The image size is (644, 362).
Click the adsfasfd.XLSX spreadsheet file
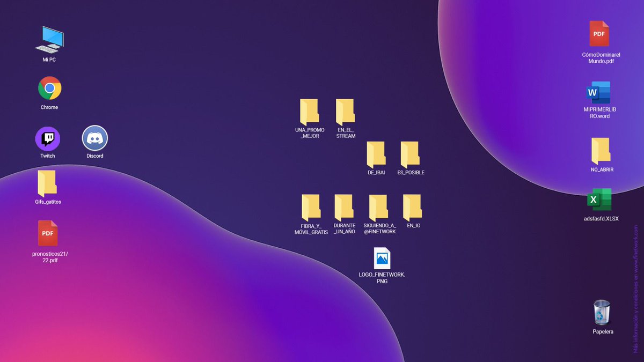coord(599,200)
